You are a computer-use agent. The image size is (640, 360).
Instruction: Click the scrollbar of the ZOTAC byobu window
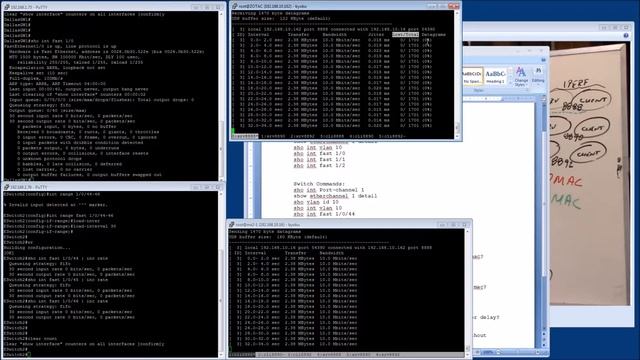click(457, 74)
